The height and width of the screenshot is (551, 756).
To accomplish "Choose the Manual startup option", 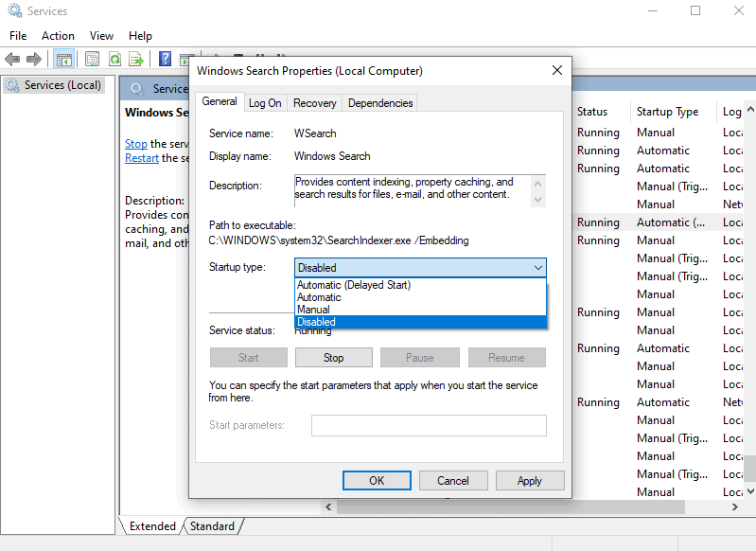I will 420,310.
